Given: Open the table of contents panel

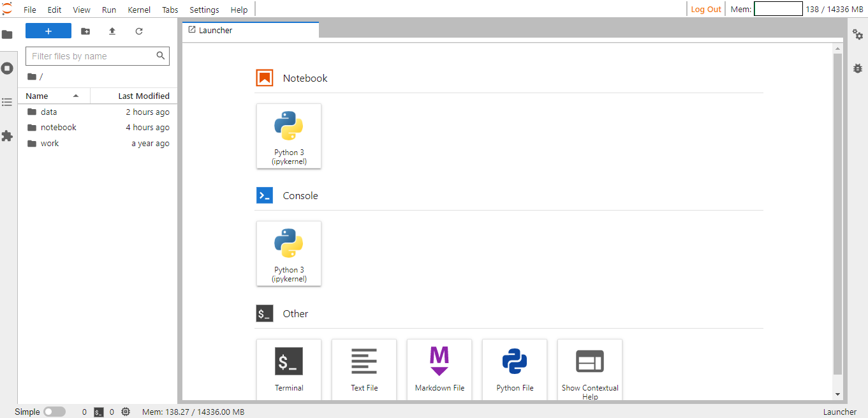Looking at the screenshot, I should coord(8,102).
